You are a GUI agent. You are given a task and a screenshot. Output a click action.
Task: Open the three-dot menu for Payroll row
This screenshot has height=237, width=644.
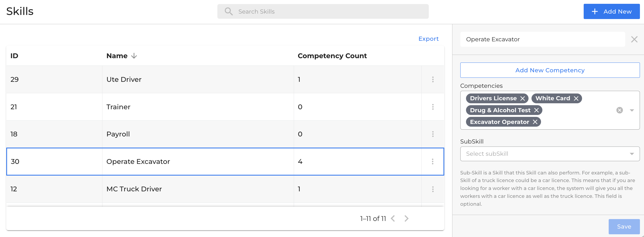(433, 134)
